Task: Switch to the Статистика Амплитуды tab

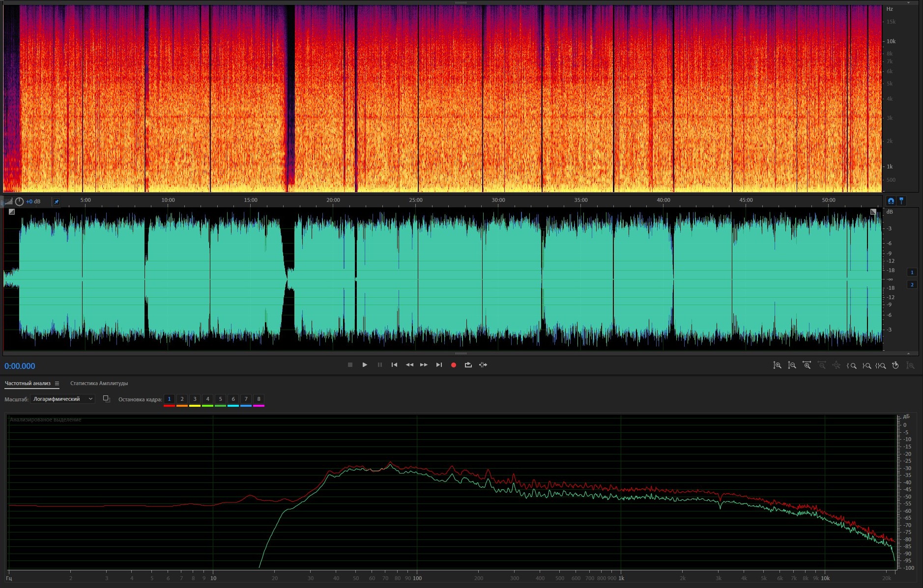Action: pyautogui.click(x=99, y=383)
